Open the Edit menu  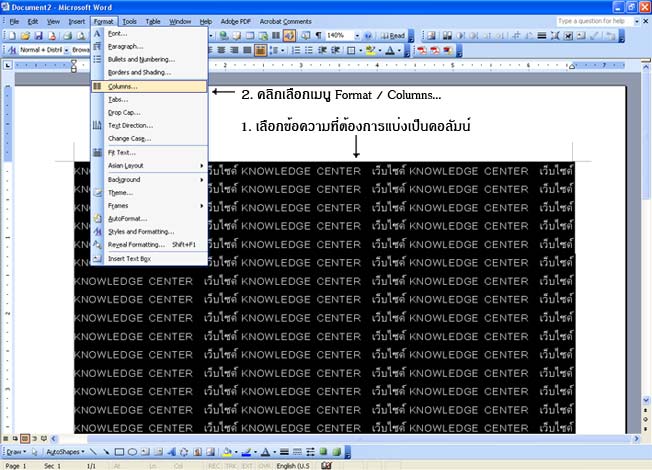coord(33,21)
